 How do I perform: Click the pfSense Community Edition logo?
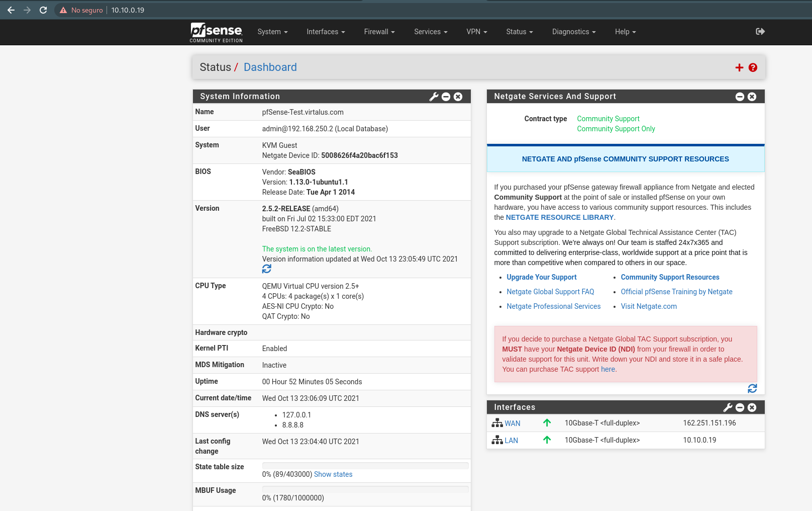[216, 32]
